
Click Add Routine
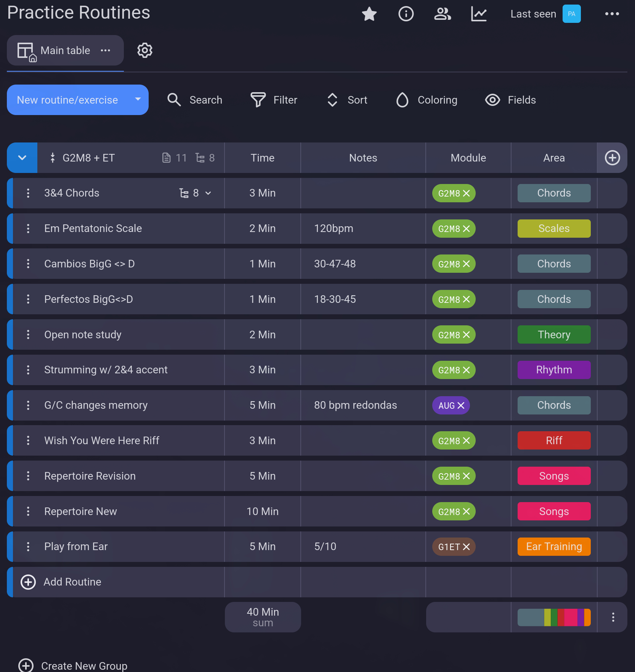click(x=72, y=582)
